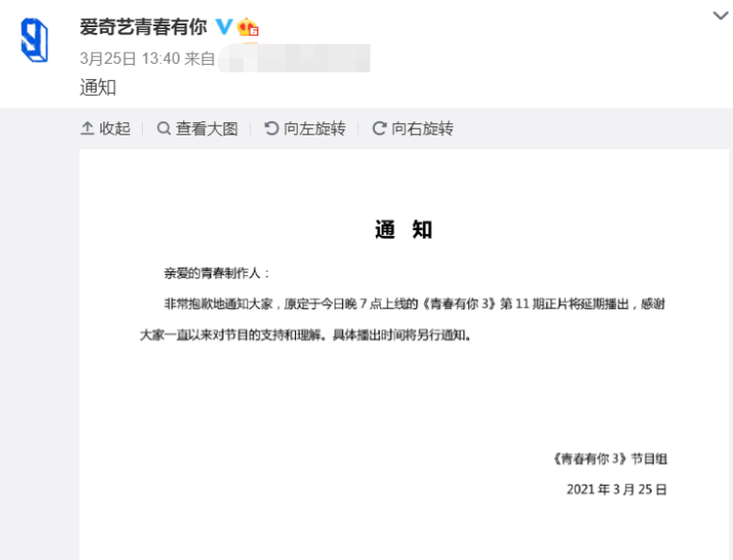
Task: Click the signature 《青春有你 3》节目组
Action: pyautogui.click(x=610, y=459)
